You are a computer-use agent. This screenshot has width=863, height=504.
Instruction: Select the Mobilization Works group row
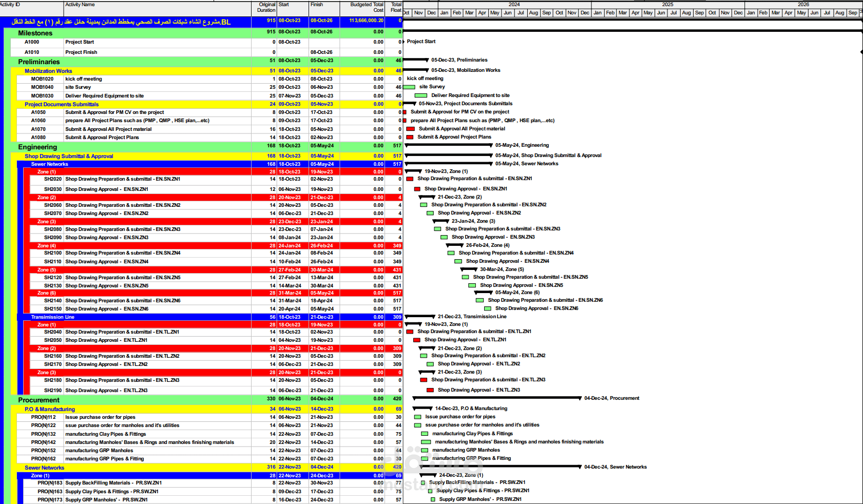pyautogui.click(x=206, y=71)
